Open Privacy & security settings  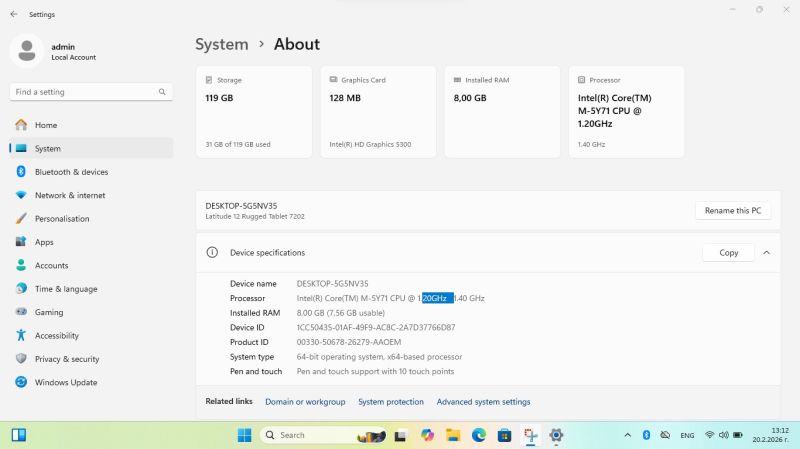pyautogui.click(x=66, y=359)
